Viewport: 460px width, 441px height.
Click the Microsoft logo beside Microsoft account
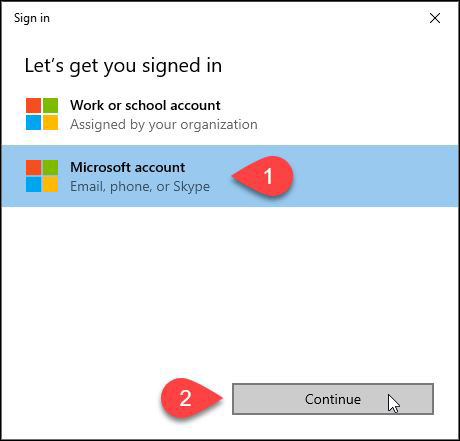(x=42, y=176)
